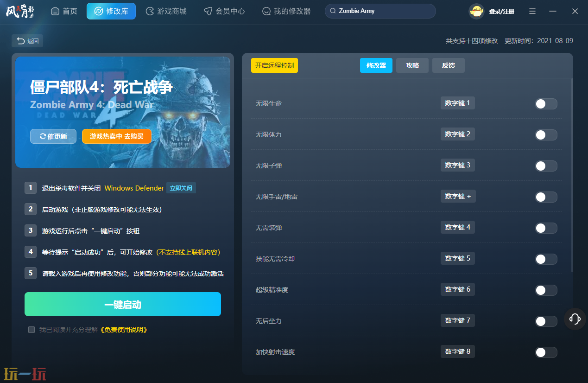Click hotkey 数字键 3 for 无限子弹

[x=458, y=165]
